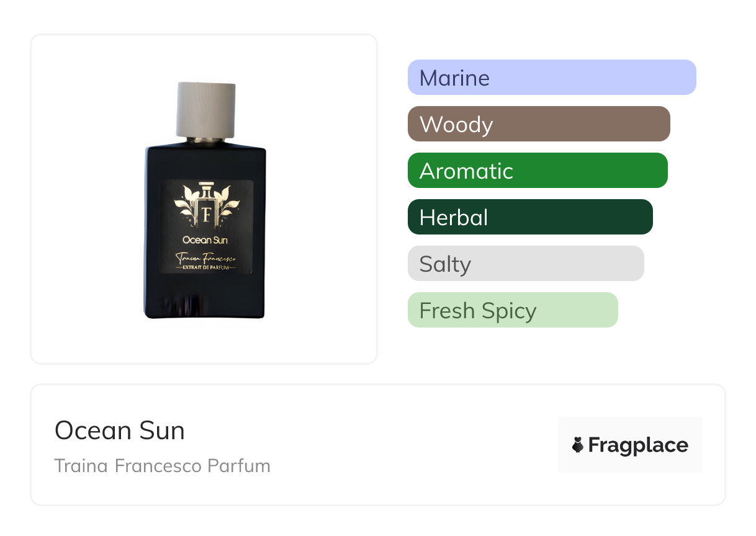Open the Ocean Sun title link
The height and width of the screenshot is (536, 756).
(x=119, y=431)
